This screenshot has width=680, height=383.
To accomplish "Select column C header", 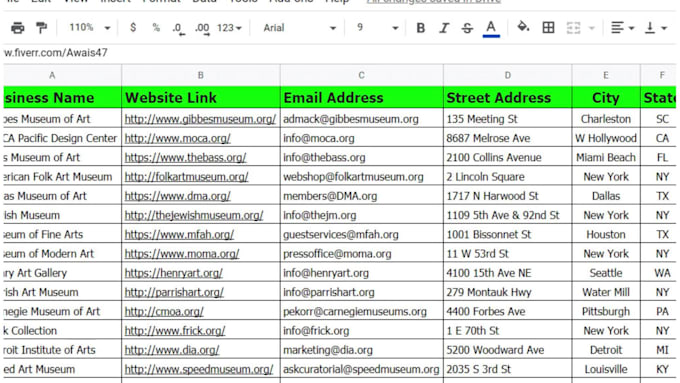I will (362, 75).
